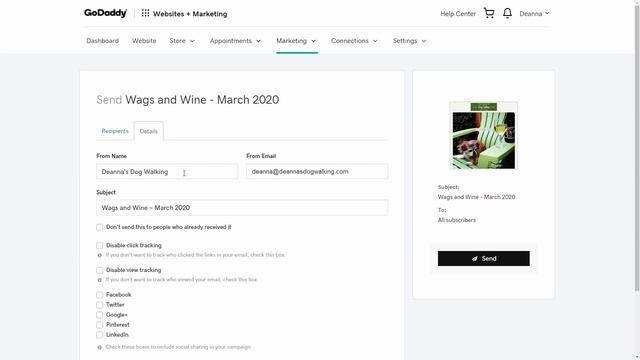Enable Disable view tracking checkbox

(100, 270)
